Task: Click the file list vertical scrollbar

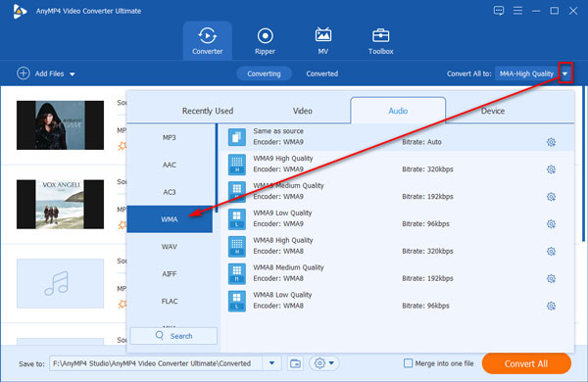Action: coord(583,165)
